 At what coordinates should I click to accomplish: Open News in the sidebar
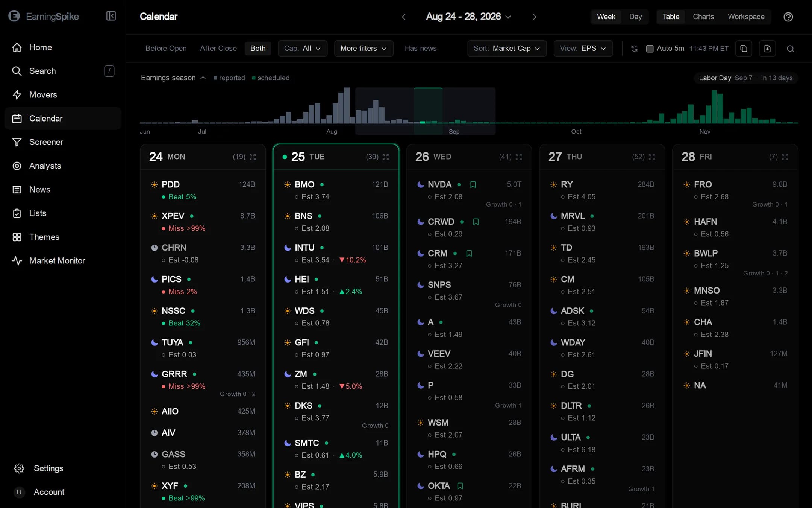point(63,190)
